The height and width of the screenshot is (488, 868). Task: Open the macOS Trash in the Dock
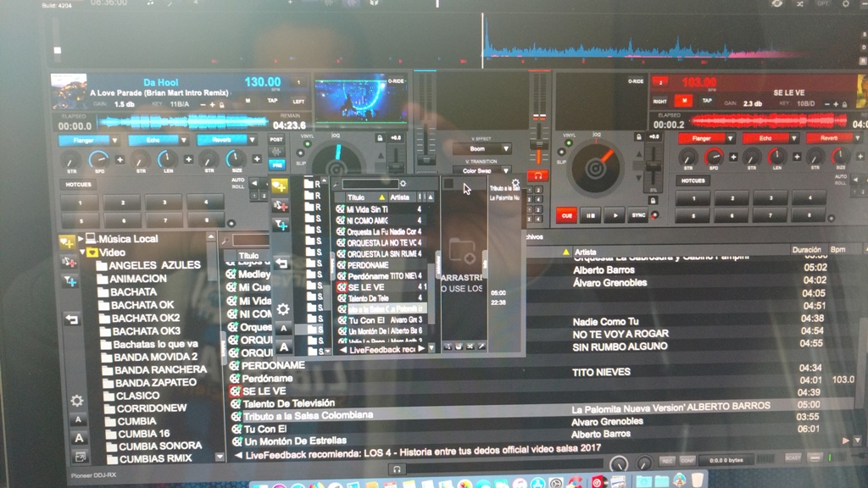click(x=698, y=480)
